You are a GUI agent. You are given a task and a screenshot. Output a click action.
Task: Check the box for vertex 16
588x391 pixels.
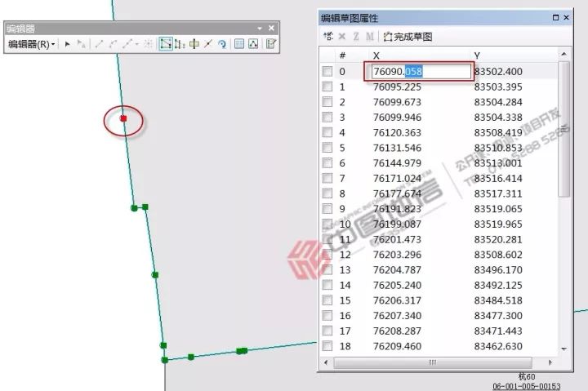click(327, 315)
